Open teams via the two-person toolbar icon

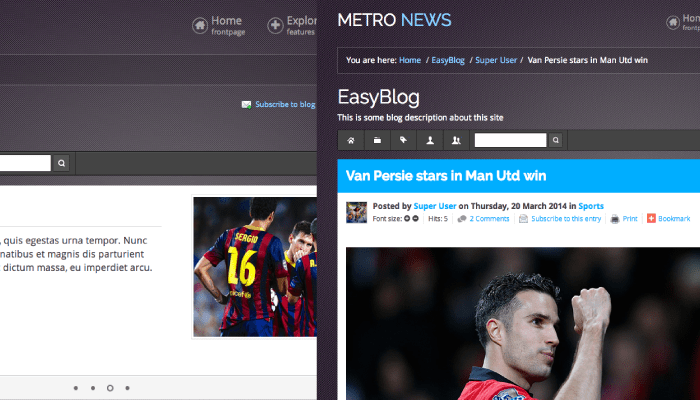[x=456, y=140]
